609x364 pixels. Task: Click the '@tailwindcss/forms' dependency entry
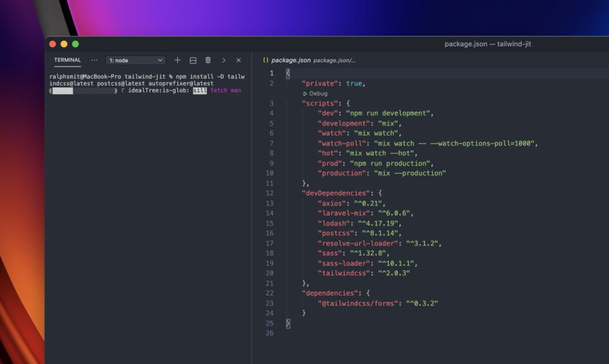(x=357, y=303)
